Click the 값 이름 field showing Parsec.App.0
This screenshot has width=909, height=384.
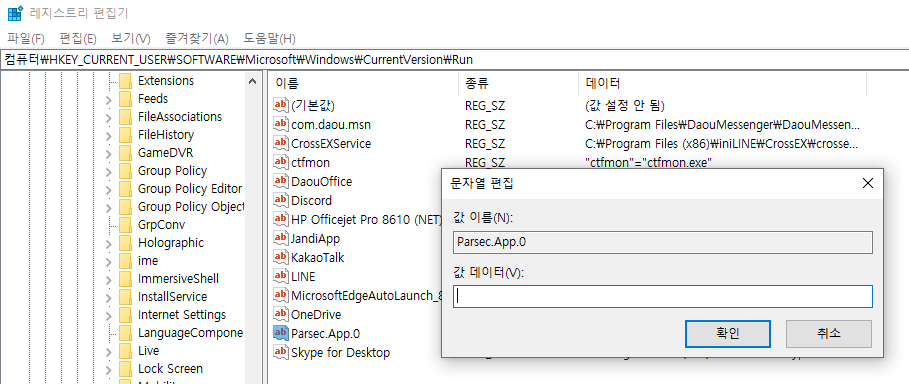pos(663,242)
